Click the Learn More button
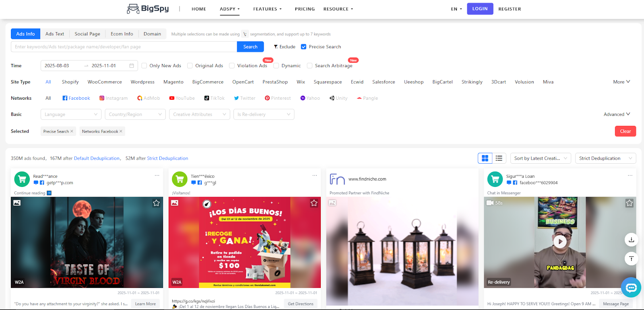This screenshot has height=310, width=644. (x=145, y=304)
